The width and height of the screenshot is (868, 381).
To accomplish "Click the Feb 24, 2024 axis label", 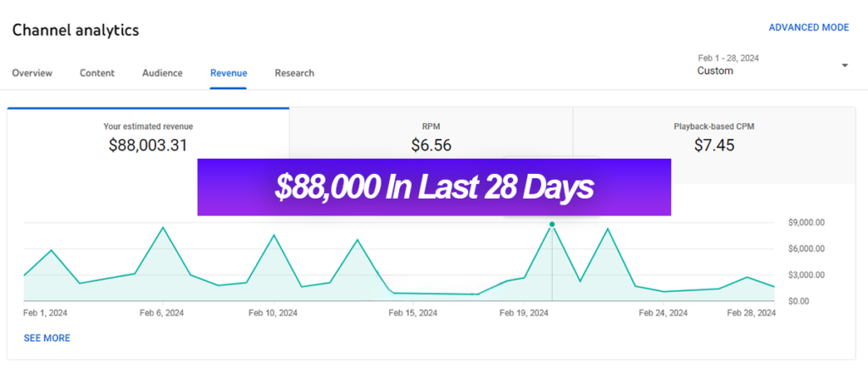I will (x=663, y=313).
